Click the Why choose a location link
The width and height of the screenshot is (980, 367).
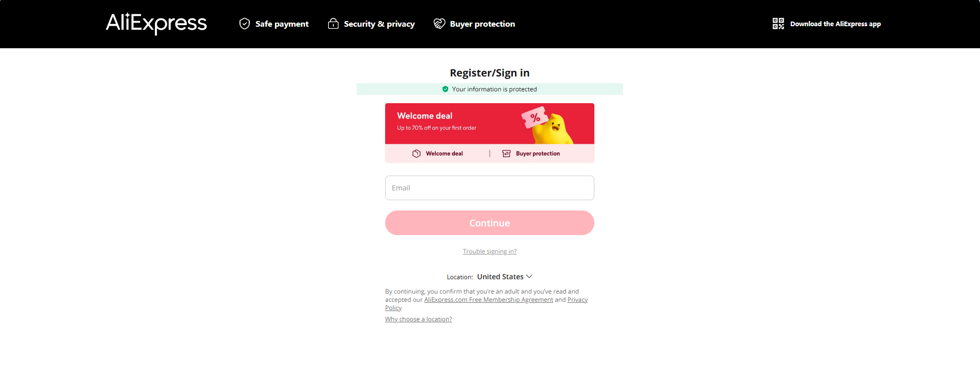[x=418, y=319]
